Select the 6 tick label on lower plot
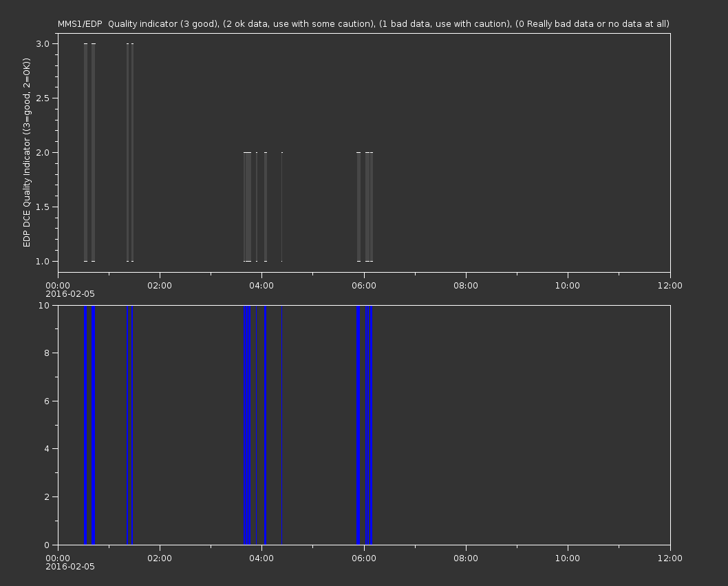 click(x=47, y=401)
